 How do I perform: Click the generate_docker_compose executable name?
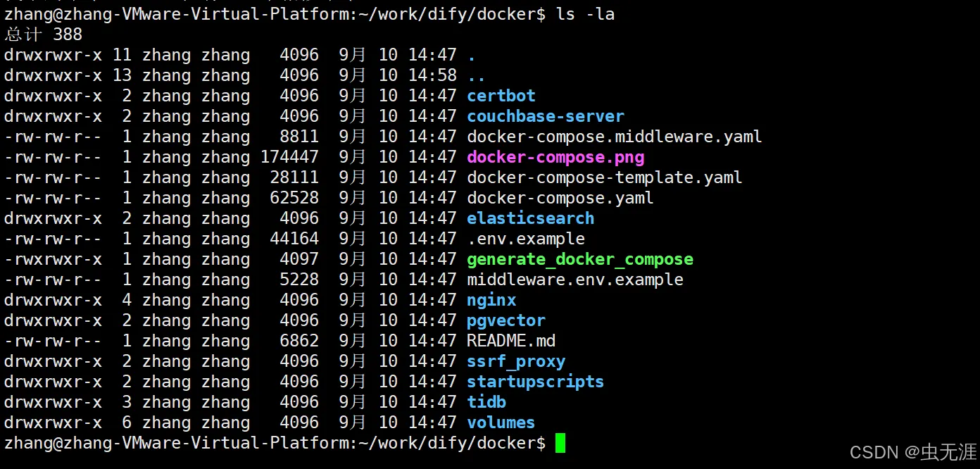pyautogui.click(x=580, y=259)
